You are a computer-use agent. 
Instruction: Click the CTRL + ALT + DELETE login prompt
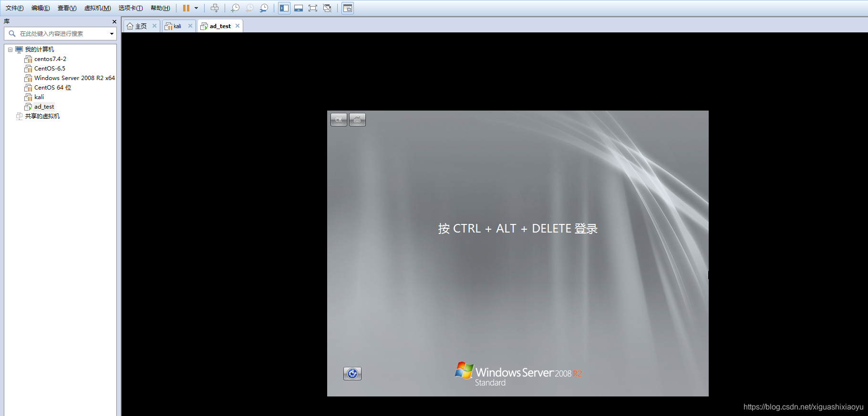pos(518,229)
